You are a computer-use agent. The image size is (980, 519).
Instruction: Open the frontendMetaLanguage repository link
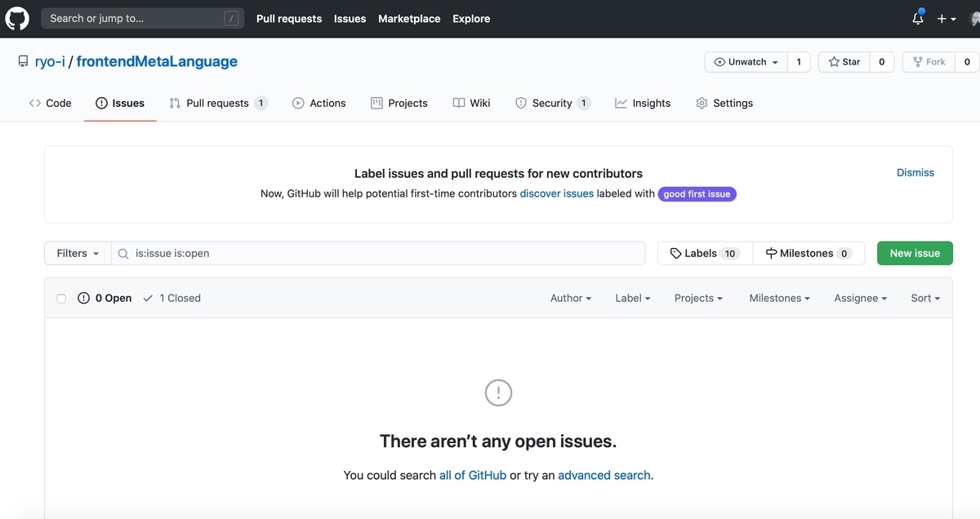click(x=157, y=61)
